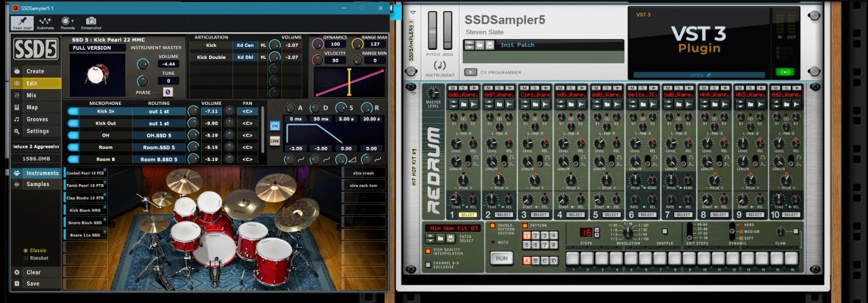Open the Kd Cen articulation selector
Image resolution: width=868 pixels, height=303 pixels.
(245, 45)
